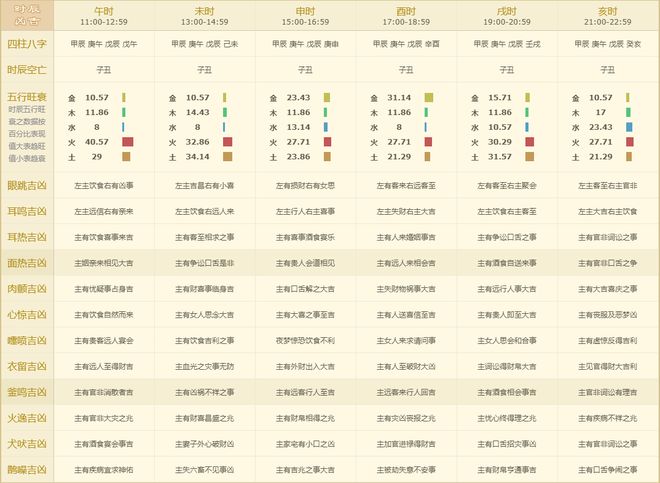660x483 pixels.
Task: Select the 衣留吉凶 row label
Action: pyautogui.click(x=27, y=366)
